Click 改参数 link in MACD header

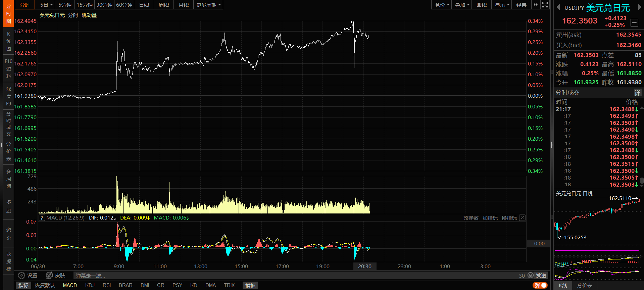click(471, 218)
